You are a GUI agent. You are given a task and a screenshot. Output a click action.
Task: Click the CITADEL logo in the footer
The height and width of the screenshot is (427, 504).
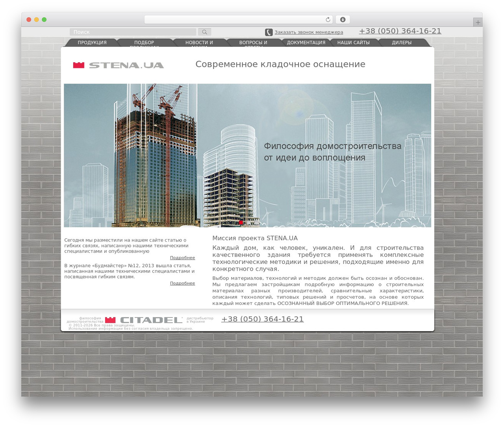[144, 320]
